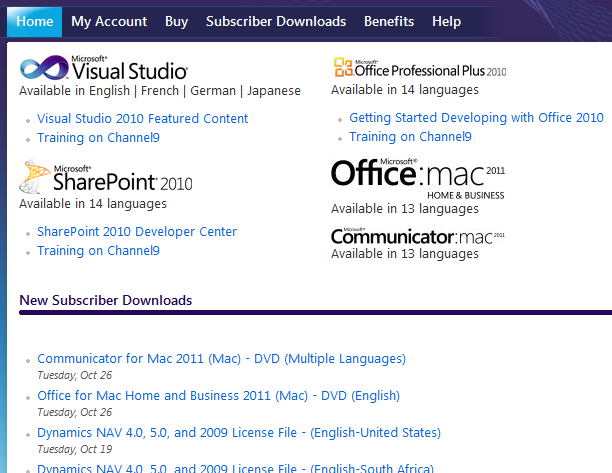Click 'Available in English | French | German | Japanese'
Image resolution: width=612 pixels, height=473 pixels.
click(160, 91)
